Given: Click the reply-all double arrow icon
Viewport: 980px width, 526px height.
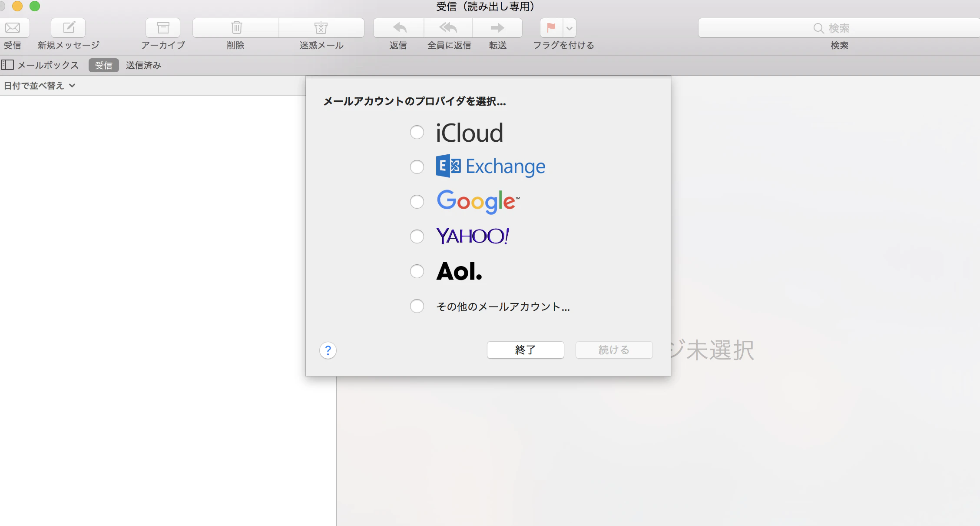Looking at the screenshot, I should [x=448, y=28].
